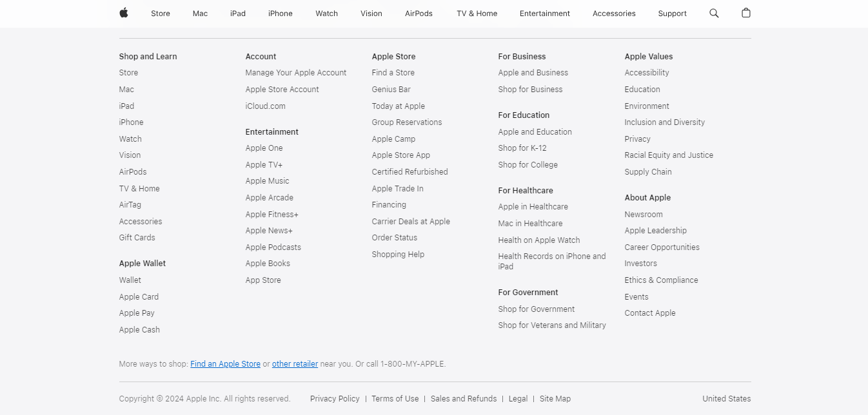The image size is (868, 415).
Task: Change region via United States link
Action: (x=727, y=399)
